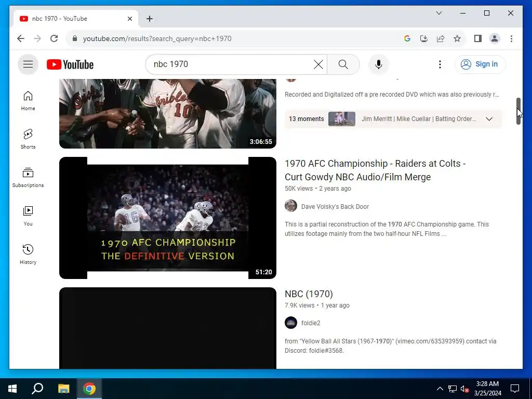Open Chrome side panel
The image size is (532, 399).
478,38
